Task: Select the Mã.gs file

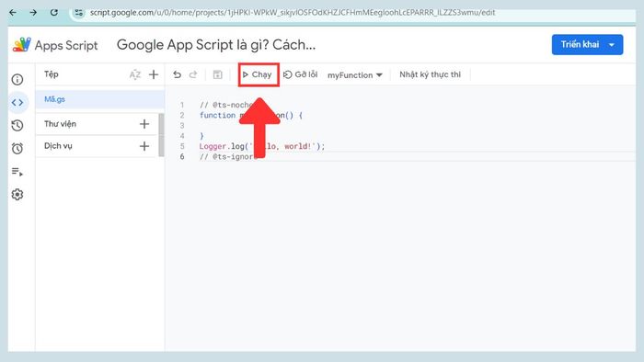Action: click(x=99, y=99)
